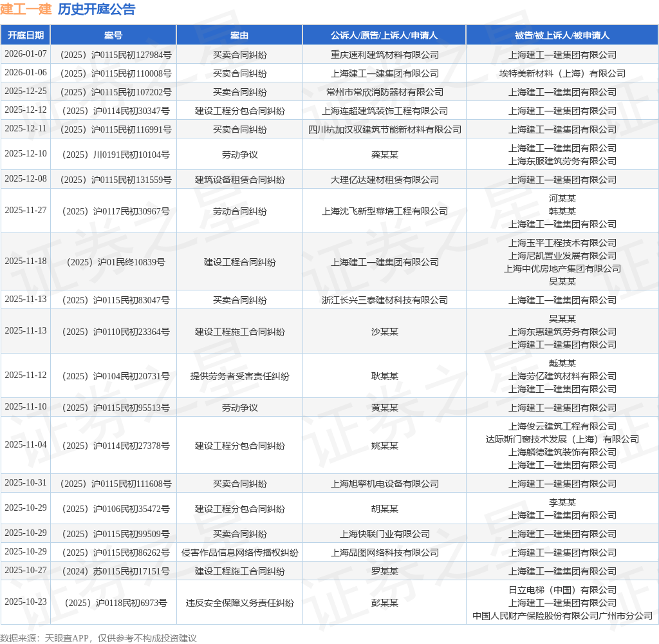Click plaintiff 重庆速利建筑材料有限公司
Image resolution: width=659 pixels, height=644 pixels.
click(x=385, y=55)
